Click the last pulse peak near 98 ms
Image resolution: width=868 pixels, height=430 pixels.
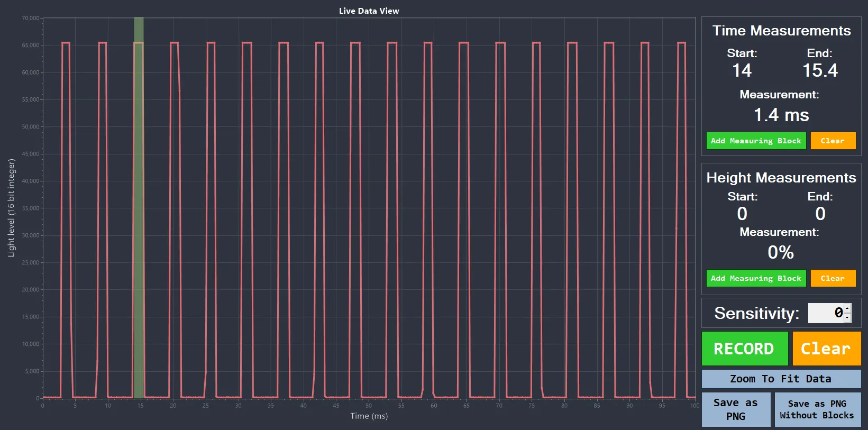pyautogui.click(x=682, y=43)
